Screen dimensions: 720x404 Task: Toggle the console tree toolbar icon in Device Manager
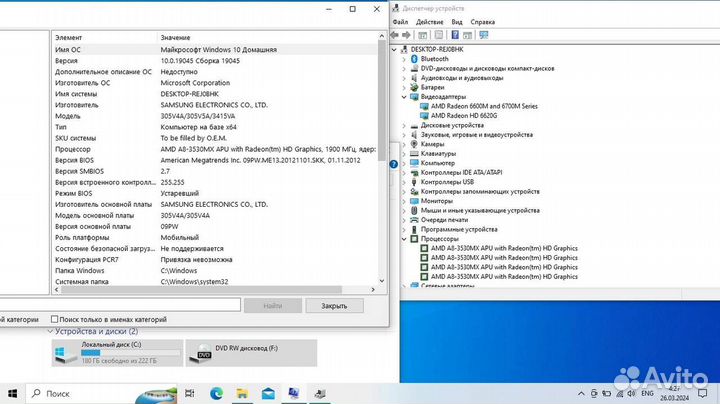pos(422,35)
